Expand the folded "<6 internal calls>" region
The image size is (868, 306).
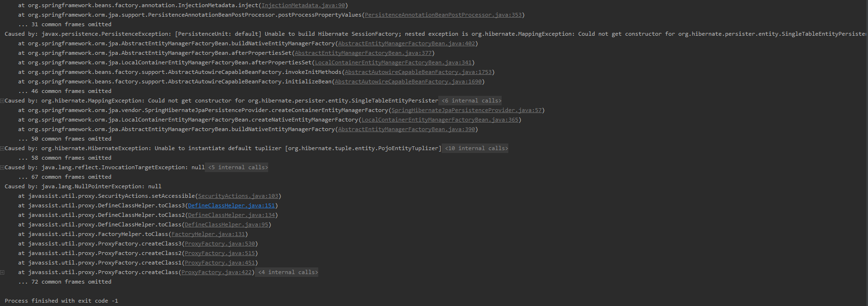471,101
